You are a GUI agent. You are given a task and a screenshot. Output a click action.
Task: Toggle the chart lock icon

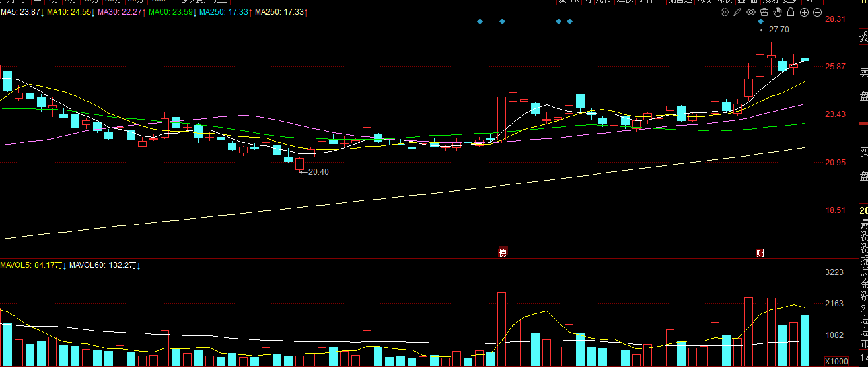[x=791, y=12]
